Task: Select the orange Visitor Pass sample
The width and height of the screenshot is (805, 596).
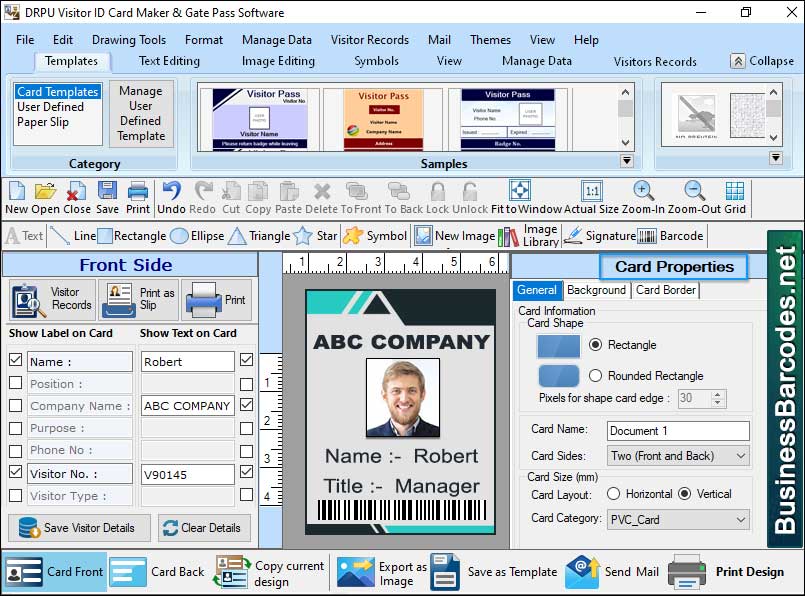Action: point(383,119)
